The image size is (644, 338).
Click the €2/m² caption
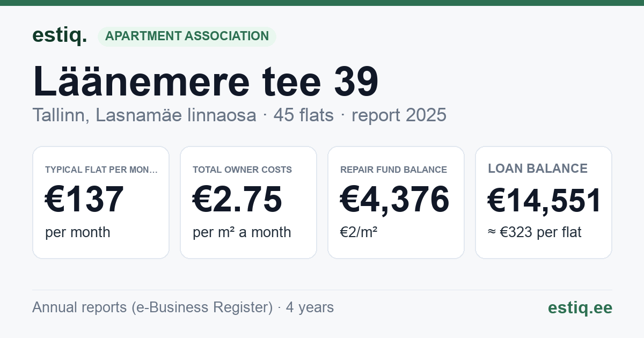click(x=359, y=232)
